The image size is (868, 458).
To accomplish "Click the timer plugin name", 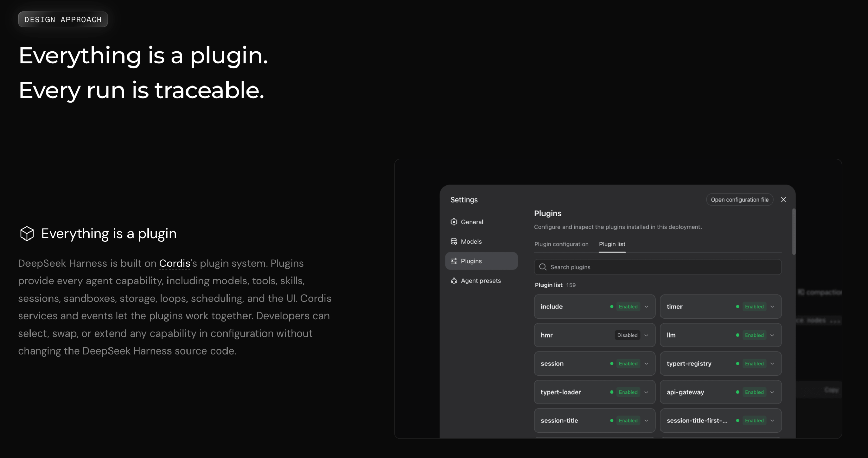I will point(674,307).
